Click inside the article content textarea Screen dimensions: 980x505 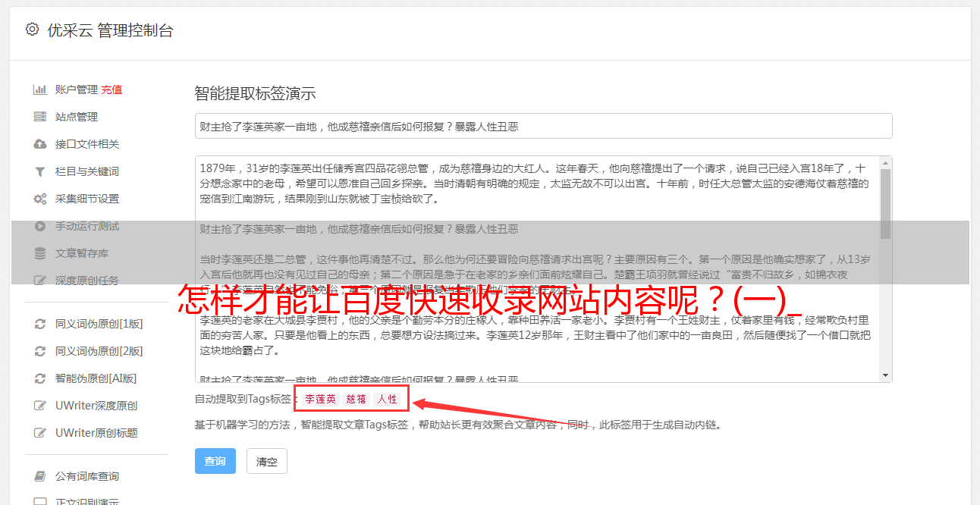pos(537,269)
